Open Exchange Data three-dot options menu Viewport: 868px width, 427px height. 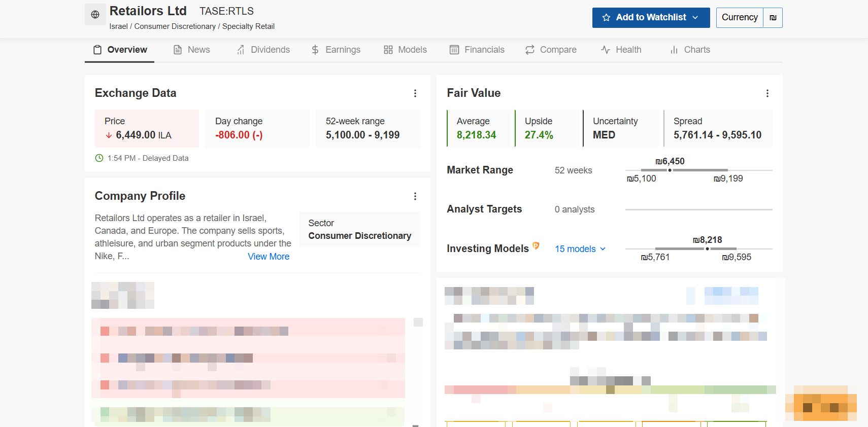[415, 93]
